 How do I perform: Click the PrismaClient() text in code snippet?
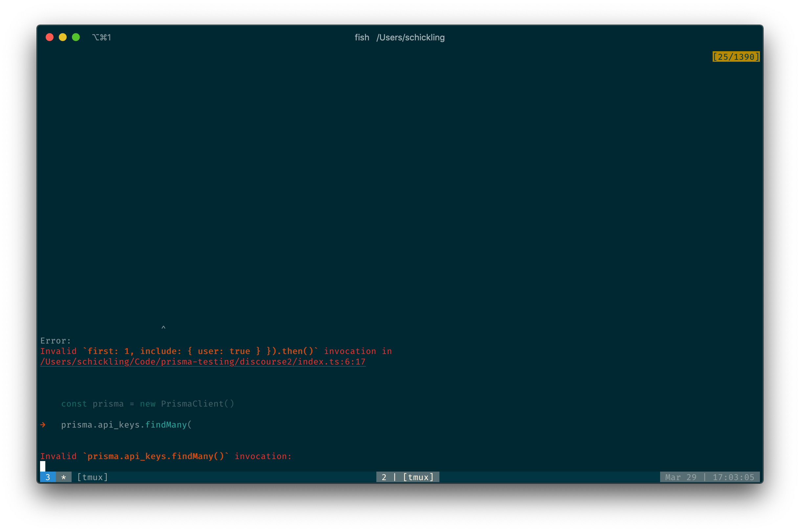pos(197,404)
